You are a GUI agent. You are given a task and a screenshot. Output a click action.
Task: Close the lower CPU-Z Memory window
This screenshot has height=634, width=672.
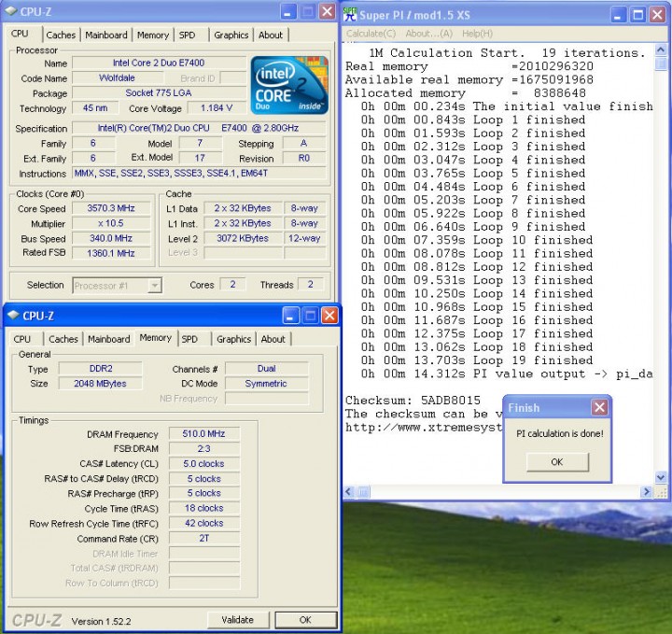[329, 316]
